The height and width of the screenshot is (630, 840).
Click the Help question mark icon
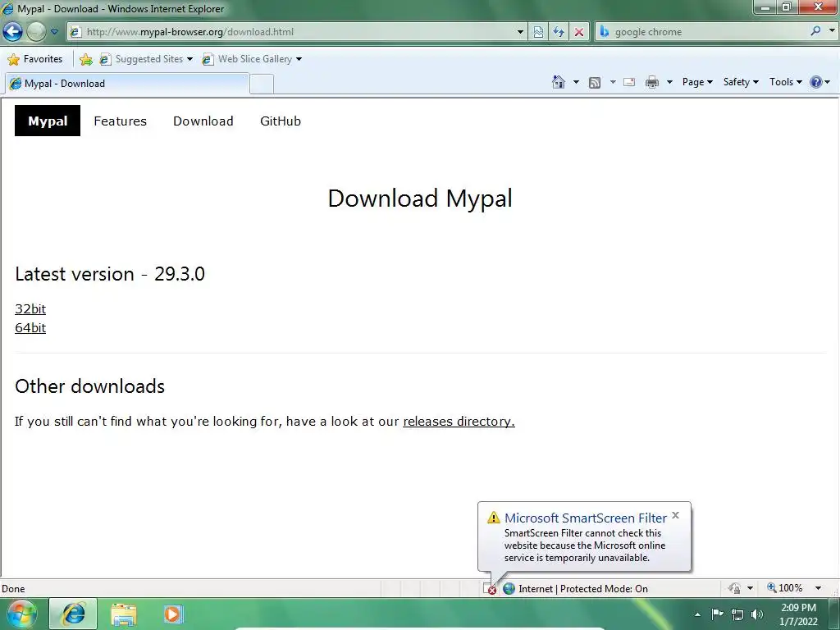coord(816,82)
